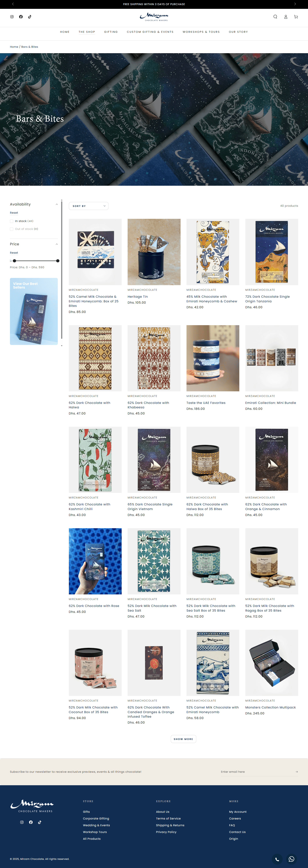Open the Sort By dropdown
The width and height of the screenshot is (308, 868).
tap(89, 206)
